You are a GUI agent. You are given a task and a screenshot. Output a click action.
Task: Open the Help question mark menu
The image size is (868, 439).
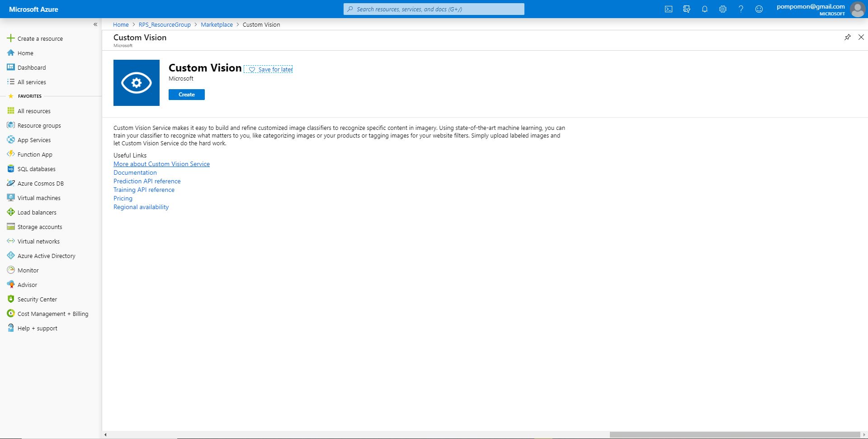741,9
